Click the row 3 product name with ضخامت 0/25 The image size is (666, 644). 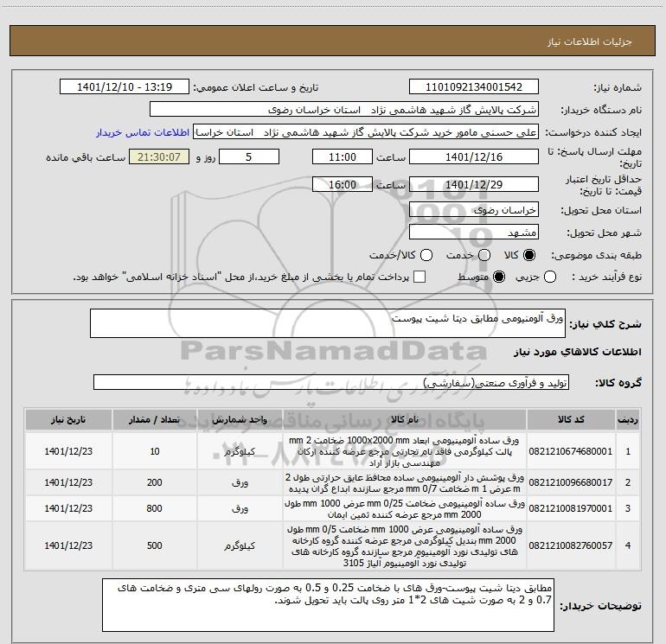coord(405,508)
